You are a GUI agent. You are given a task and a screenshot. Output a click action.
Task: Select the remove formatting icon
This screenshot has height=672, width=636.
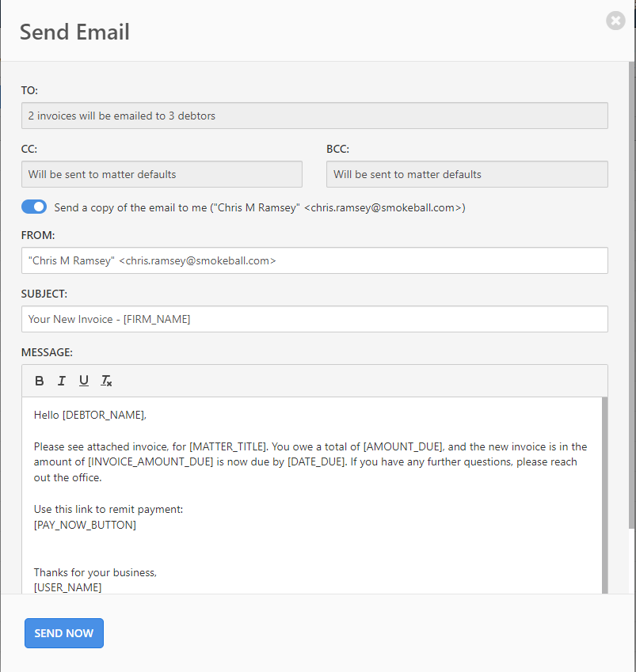point(105,381)
